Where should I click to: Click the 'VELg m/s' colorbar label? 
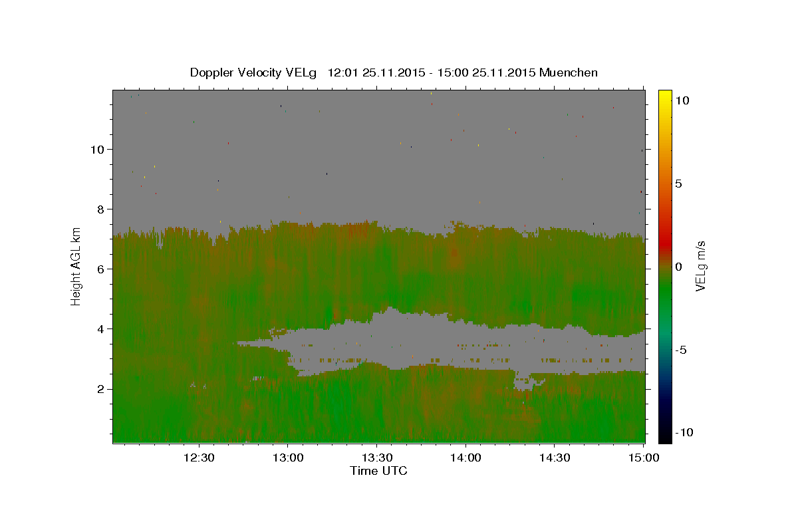click(x=700, y=266)
